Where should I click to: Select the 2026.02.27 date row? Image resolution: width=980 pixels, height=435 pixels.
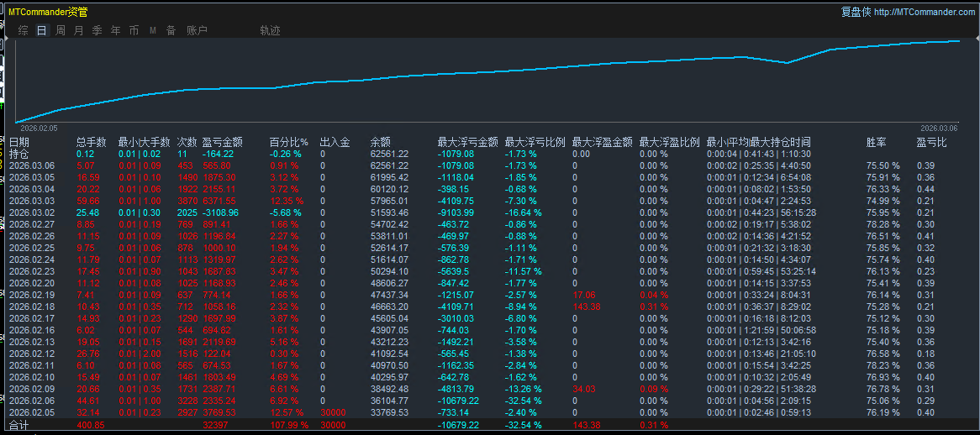click(33, 224)
